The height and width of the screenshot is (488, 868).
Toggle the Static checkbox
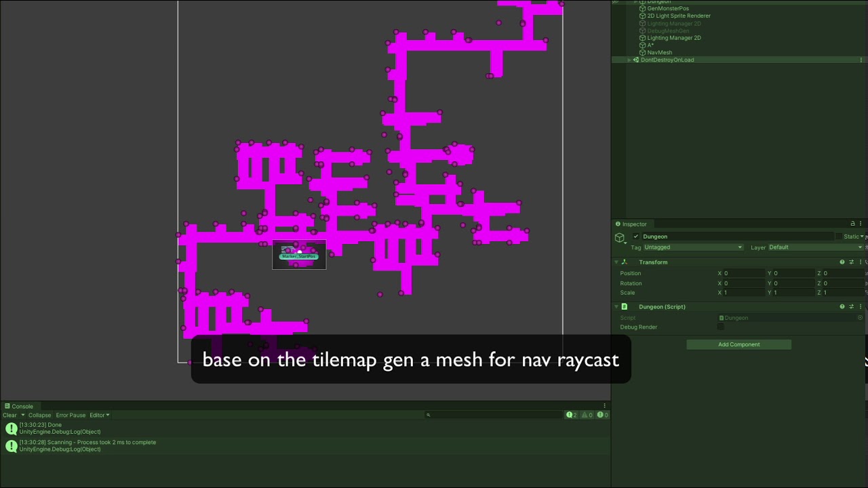[839, 237]
